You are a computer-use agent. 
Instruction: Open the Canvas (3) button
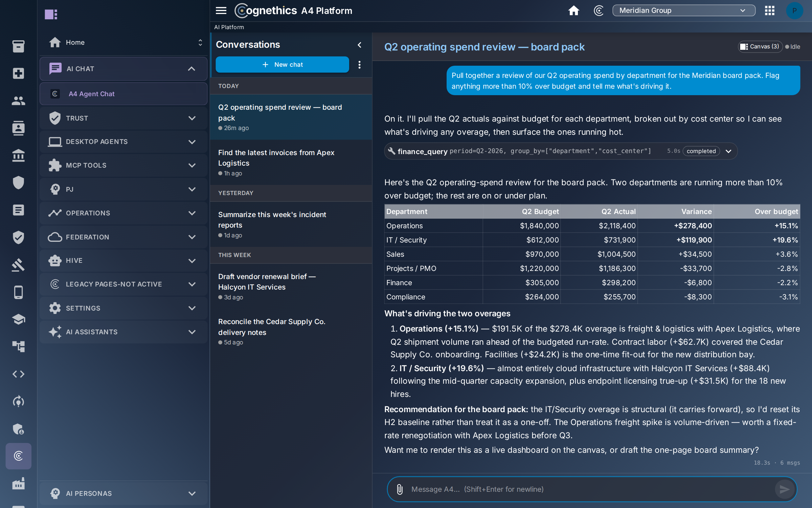[760, 47]
